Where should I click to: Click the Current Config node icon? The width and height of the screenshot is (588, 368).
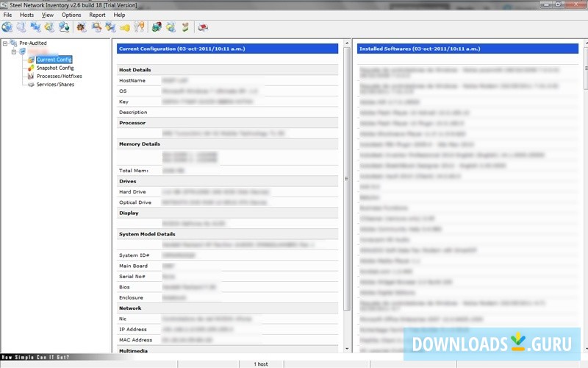(x=31, y=60)
